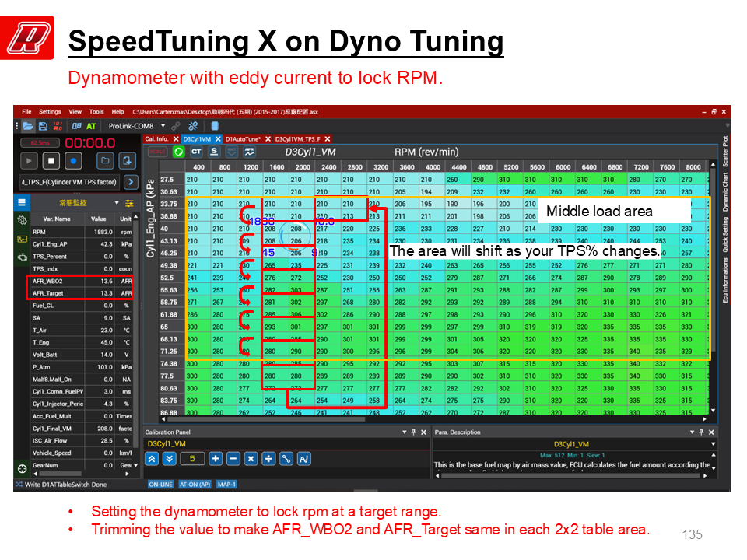Open the 常態監控 monitor list dropdown arrow
Image resolution: width=747 pixels, height=560 pixels.
point(117,203)
